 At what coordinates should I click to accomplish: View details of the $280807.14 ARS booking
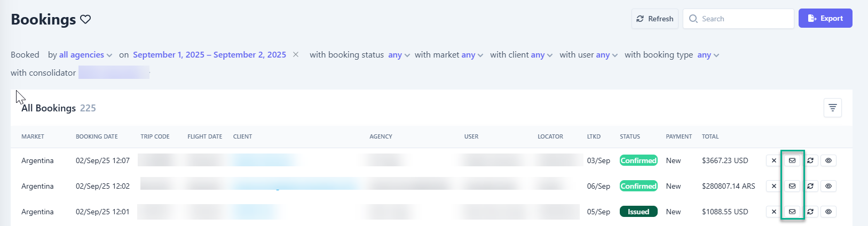[x=828, y=186]
